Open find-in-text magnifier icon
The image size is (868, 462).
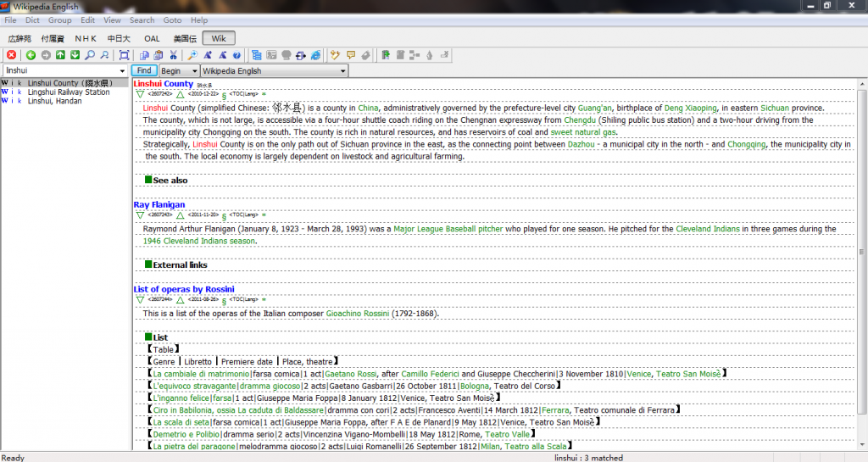coord(192,55)
